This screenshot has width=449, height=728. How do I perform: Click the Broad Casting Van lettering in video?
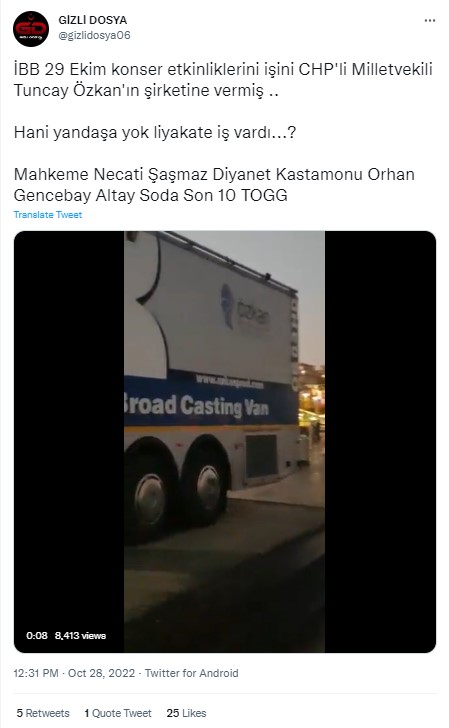[x=196, y=405]
